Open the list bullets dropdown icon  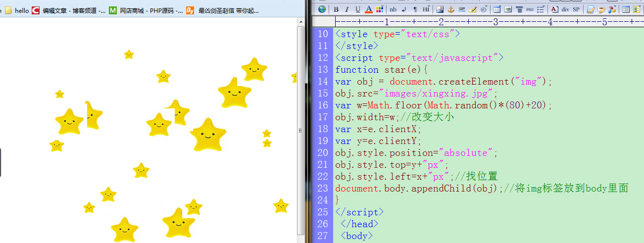pyautogui.click(x=541, y=9)
